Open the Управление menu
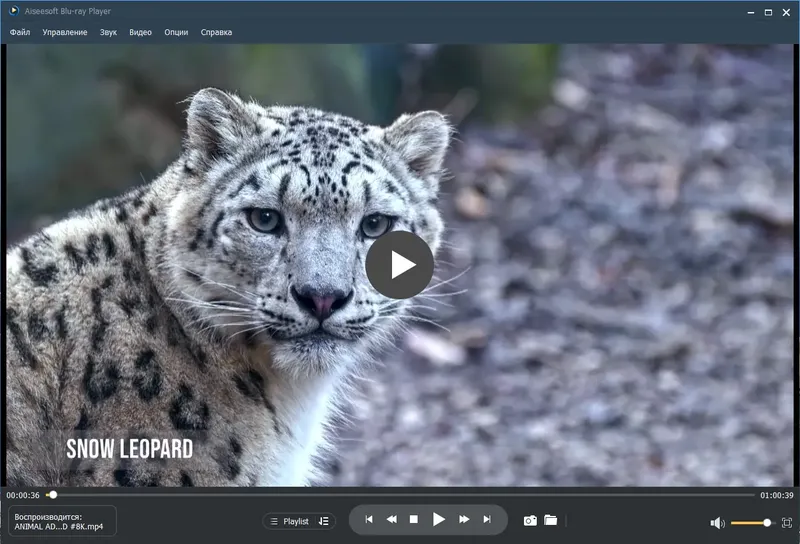The height and width of the screenshot is (544, 800). (65, 32)
